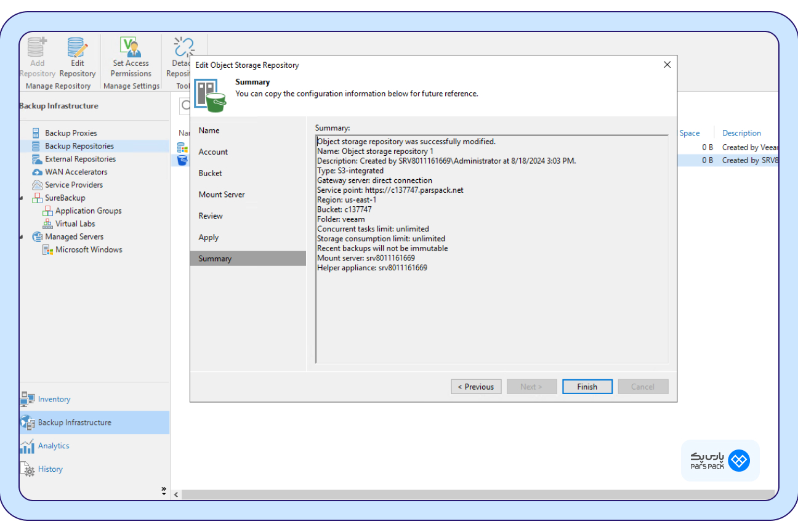Click the horizontal scrollbar left arrow

[176, 495]
